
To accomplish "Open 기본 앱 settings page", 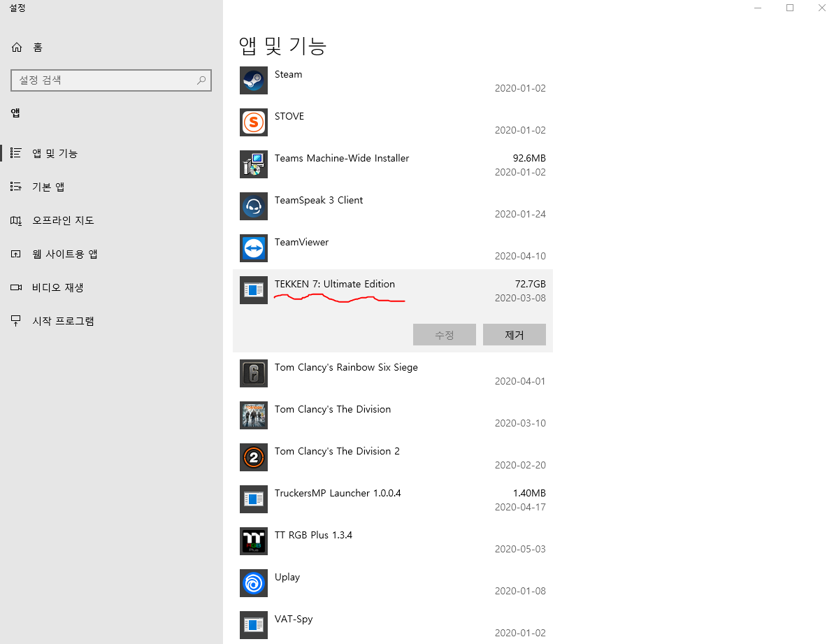I will (111, 187).
